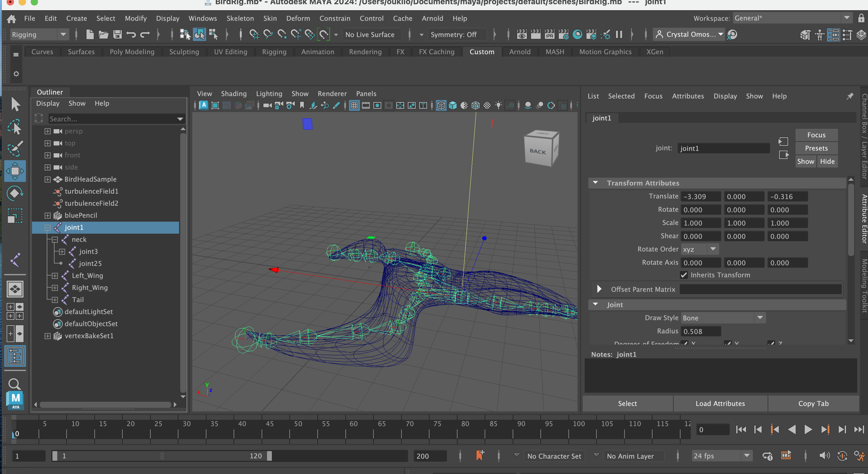The image size is (868, 474).
Task: Select the Move tool in toolbox
Action: coord(15,171)
